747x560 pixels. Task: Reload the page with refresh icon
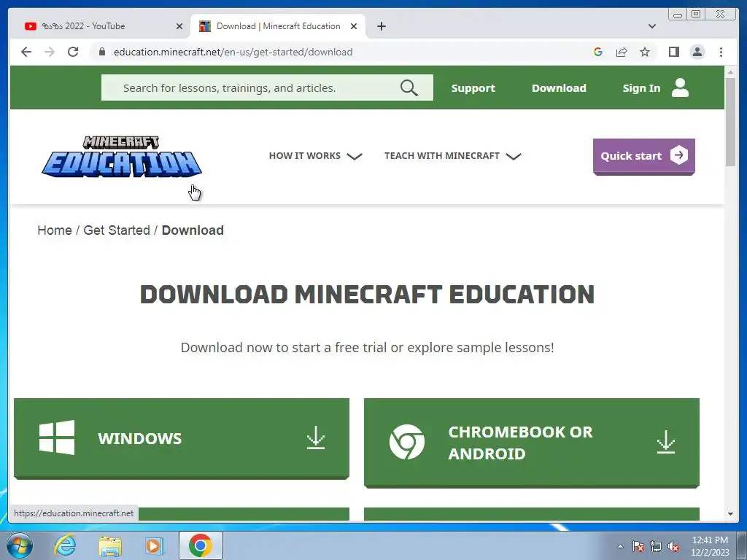[73, 52]
